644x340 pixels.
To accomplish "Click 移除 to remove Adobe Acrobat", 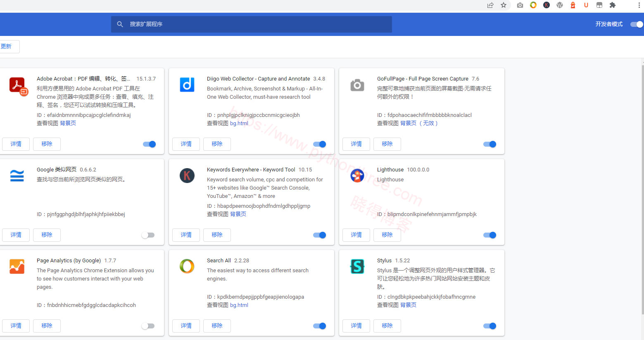I will [x=47, y=144].
